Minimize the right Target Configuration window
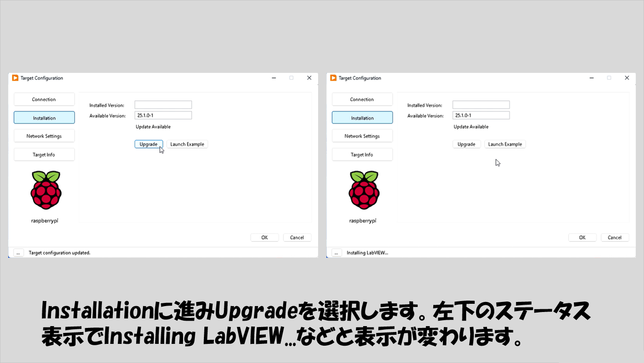 tap(592, 78)
